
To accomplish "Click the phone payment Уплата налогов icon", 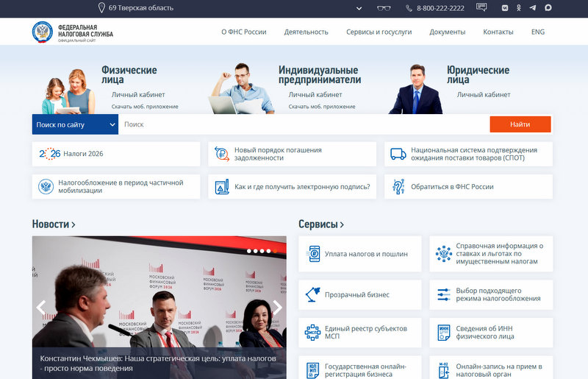I will click(313, 254).
